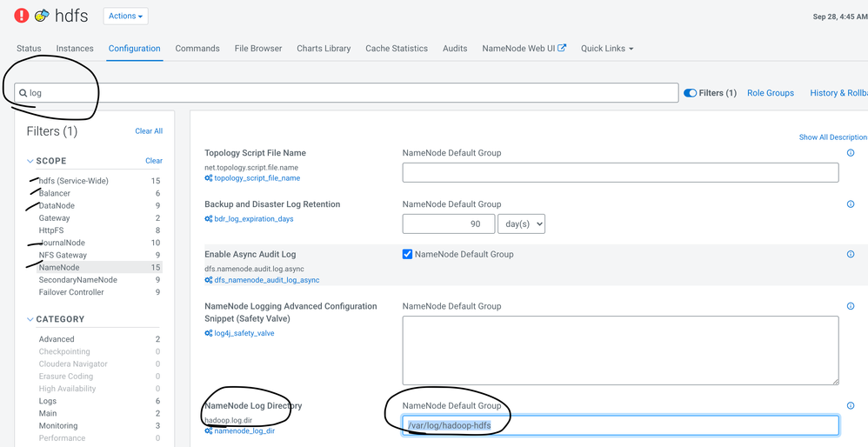Uncheck Enable Async Audit Log checkbox
The height and width of the screenshot is (447, 868).
(407, 255)
